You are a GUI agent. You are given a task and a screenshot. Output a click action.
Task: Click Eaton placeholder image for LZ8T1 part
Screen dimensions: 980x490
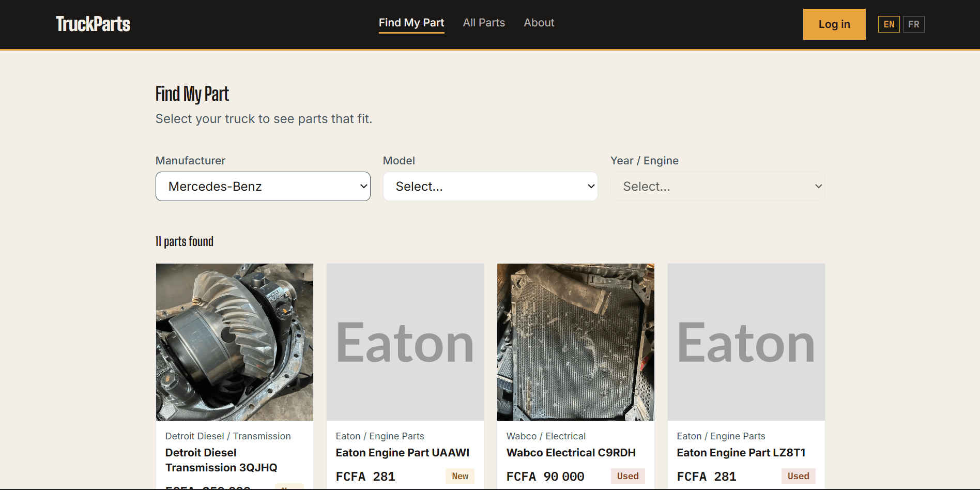pyautogui.click(x=746, y=342)
